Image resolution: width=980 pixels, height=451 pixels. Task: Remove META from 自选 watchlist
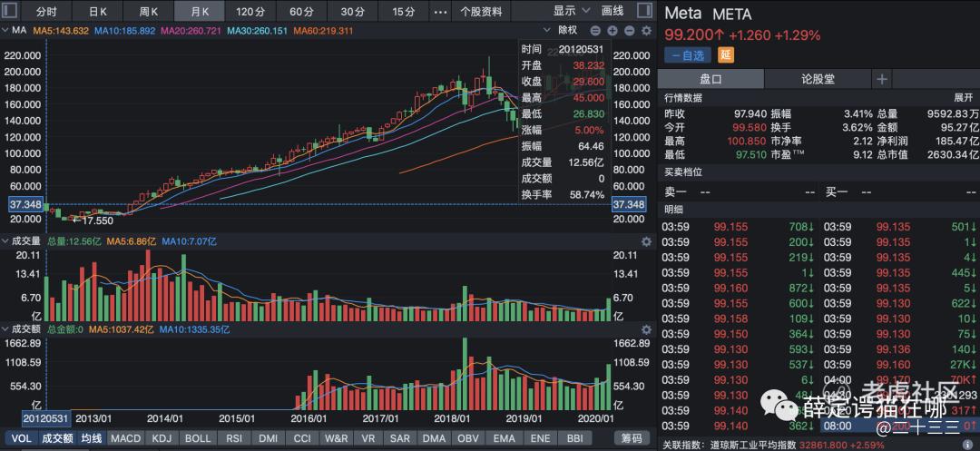(689, 55)
